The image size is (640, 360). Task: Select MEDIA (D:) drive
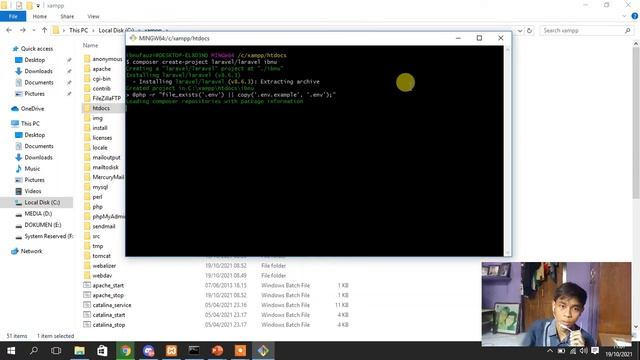[x=38, y=213]
